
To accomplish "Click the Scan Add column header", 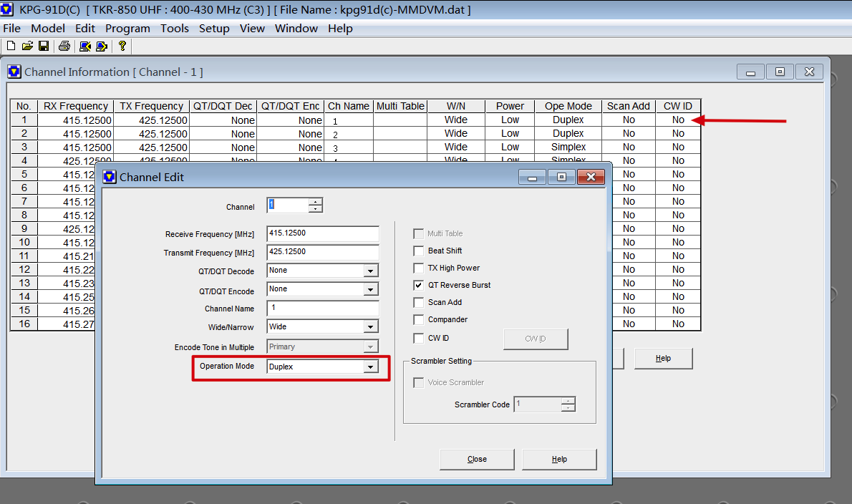I will [x=629, y=106].
